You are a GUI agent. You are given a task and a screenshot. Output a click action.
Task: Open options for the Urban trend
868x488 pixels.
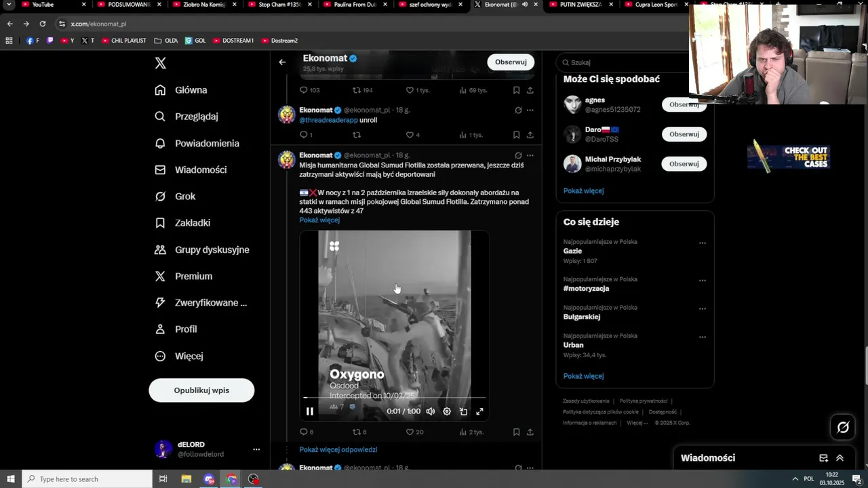tap(703, 337)
